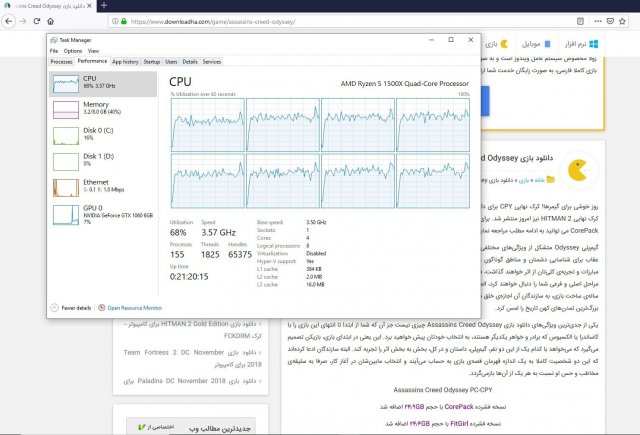This screenshot has height=435, width=640.
Task: Click the Resource Monitor icon at bottom
Action: (x=102, y=308)
